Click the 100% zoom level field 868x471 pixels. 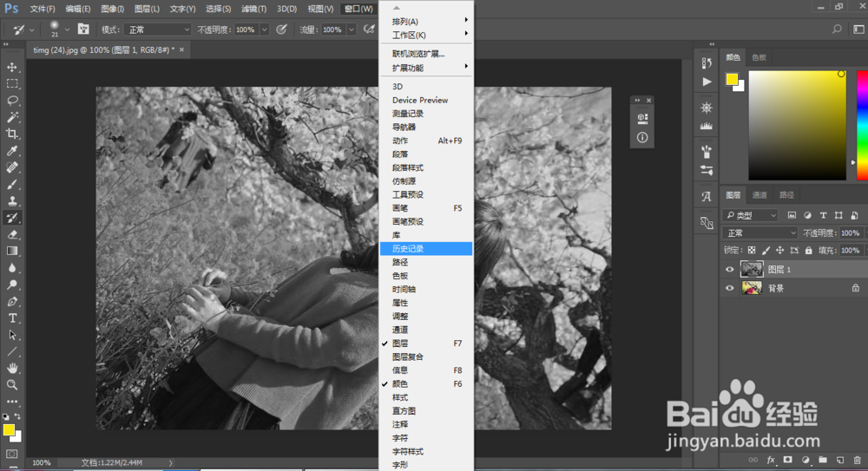pyautogui.click(x=42, y=462)
